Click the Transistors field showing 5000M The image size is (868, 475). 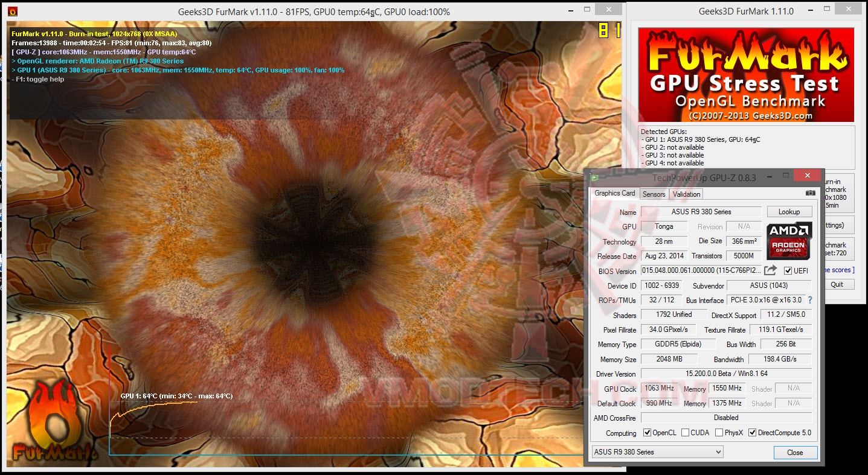click(x=744, y=256)
